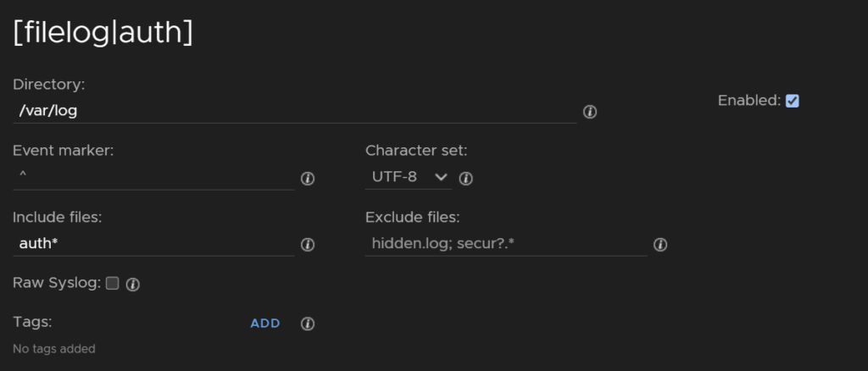Show the Raw Syslog info icon
868x371 pixels.
coord(133,285)
